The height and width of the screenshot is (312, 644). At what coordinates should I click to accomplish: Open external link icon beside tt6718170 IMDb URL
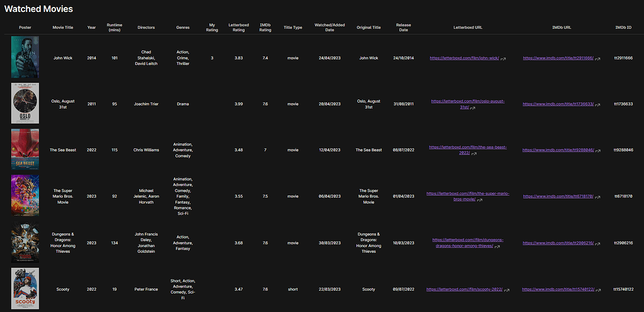[597, 198]
